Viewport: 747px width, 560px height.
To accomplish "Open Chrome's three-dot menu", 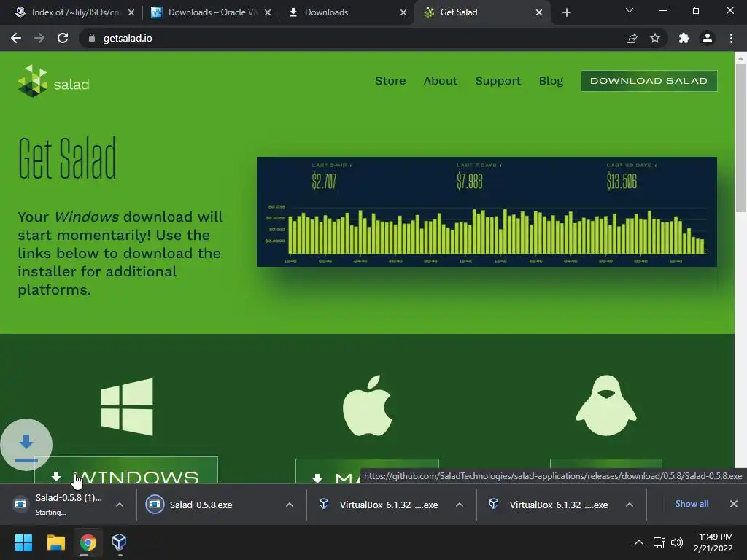I will pos(731,38).
